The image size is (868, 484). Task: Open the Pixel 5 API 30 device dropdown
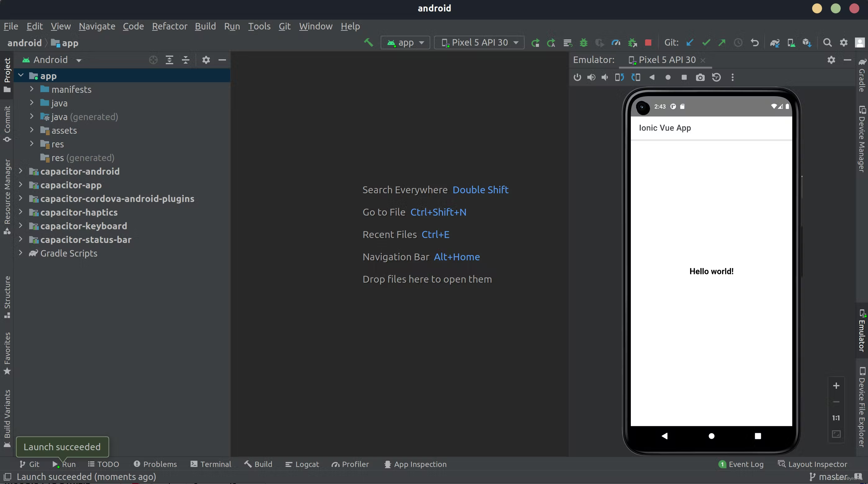tap(479, 43)
